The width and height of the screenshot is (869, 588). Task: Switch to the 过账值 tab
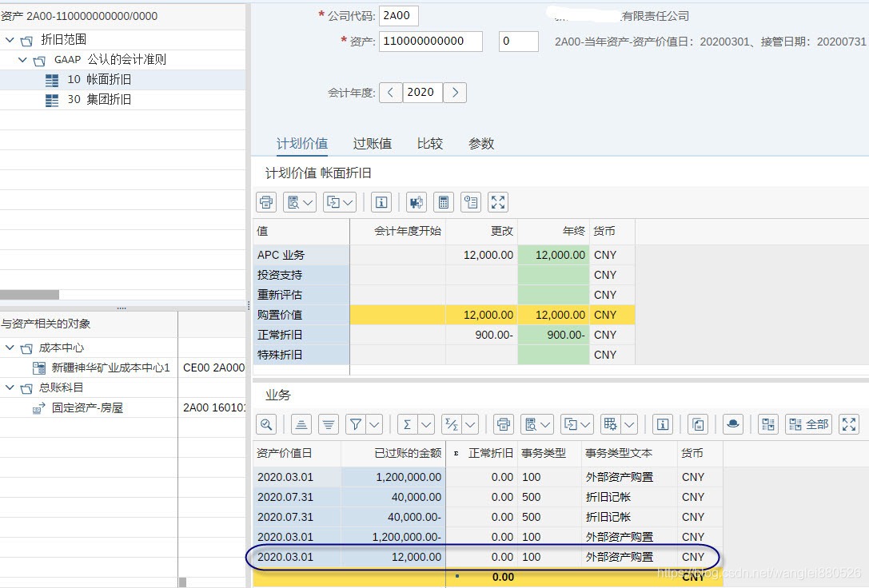[x=373, y=144]
